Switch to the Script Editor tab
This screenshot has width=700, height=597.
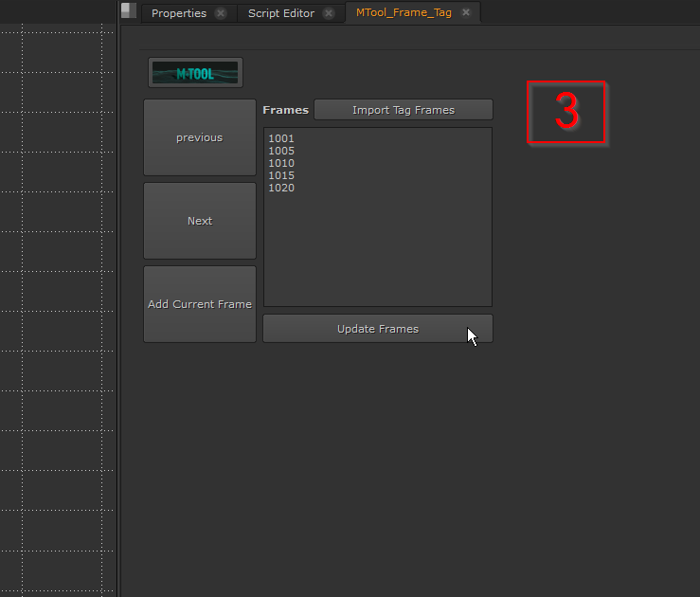click(279, 13)
